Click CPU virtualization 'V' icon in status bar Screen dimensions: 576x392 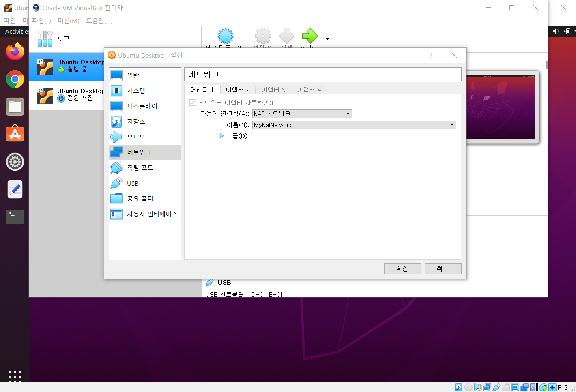coord(533,388)
